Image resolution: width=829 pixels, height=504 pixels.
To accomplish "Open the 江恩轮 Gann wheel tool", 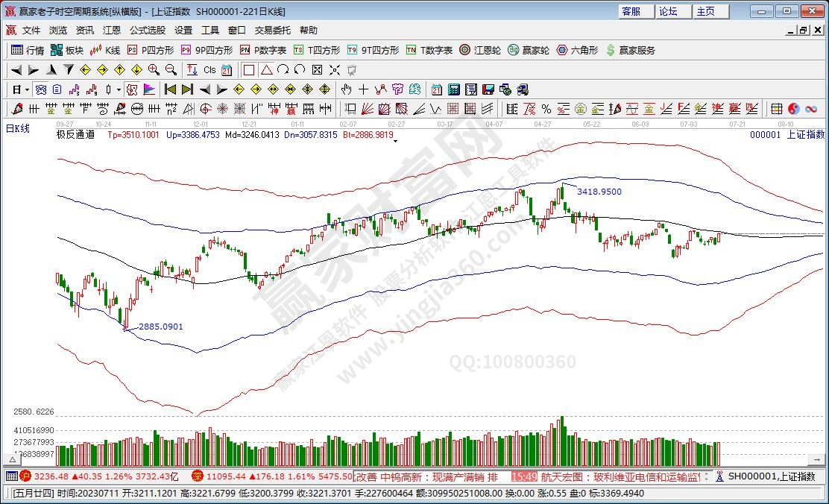I will (481, 50).
